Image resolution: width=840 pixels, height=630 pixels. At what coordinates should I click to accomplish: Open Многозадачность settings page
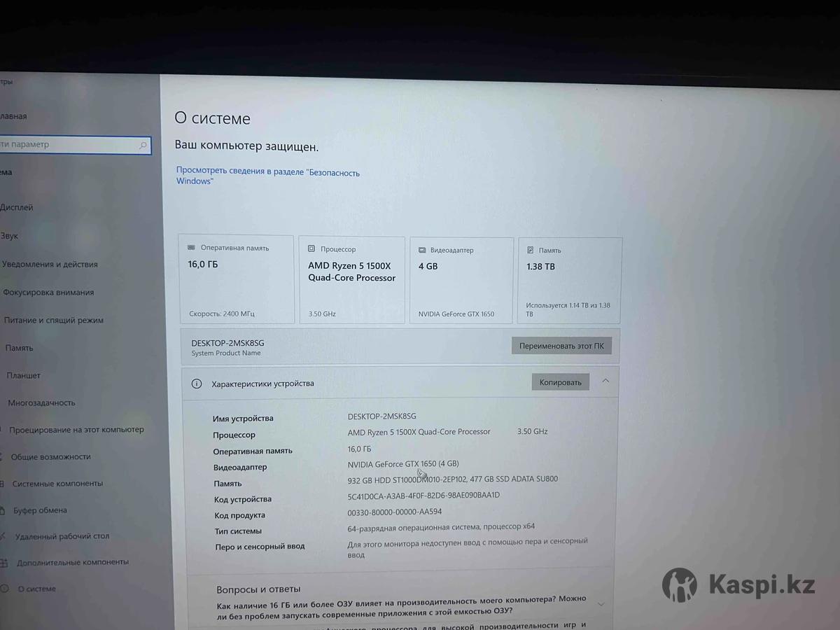pyautogui.click(x=41, y=402)
